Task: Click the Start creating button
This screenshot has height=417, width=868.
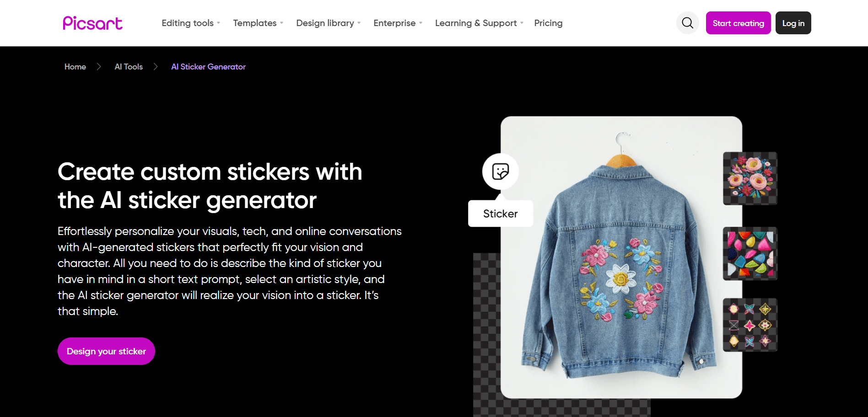Action: point(738,23)
